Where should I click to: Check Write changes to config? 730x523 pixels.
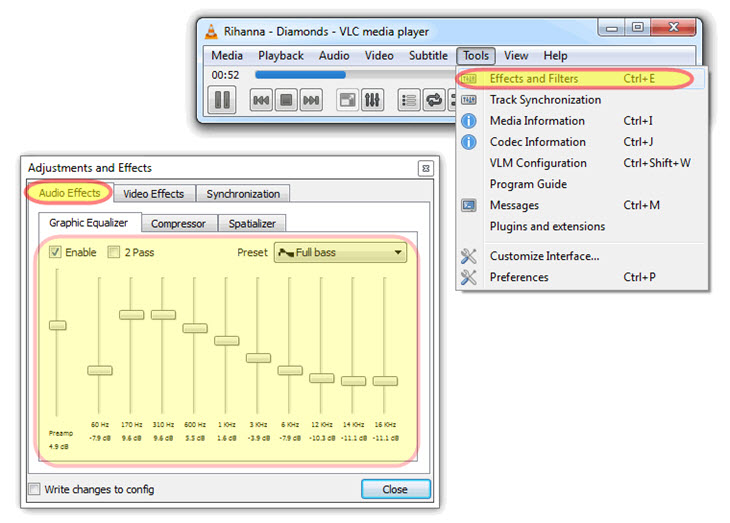tap(34, 489)
